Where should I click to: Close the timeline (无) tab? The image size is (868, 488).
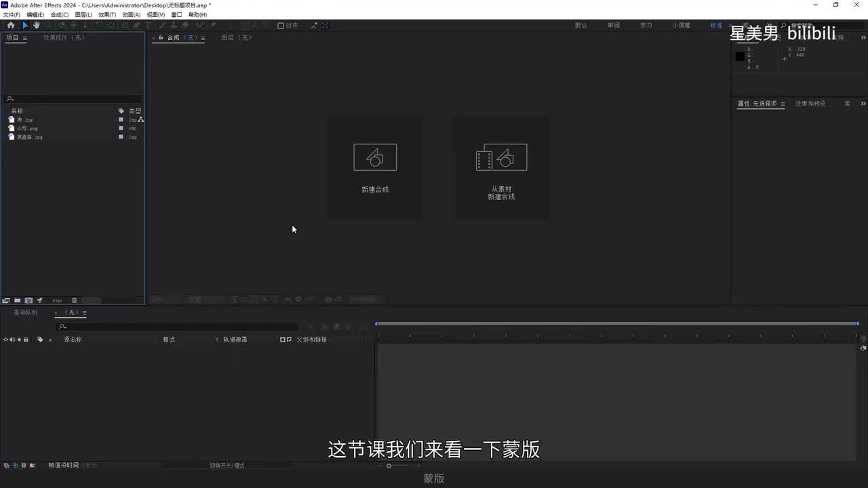[56, 313]
